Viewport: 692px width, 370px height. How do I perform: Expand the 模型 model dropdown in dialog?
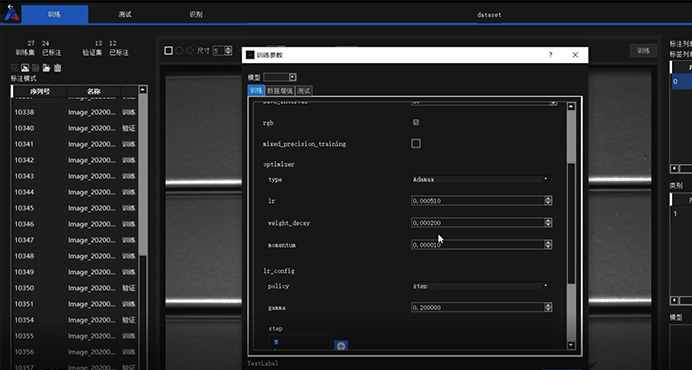280,77
